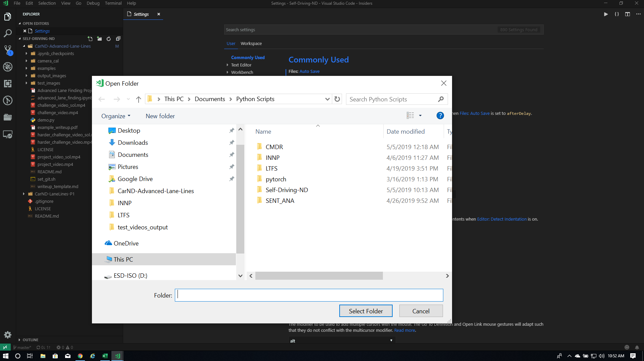Click the Folder name input field
The height and width of the screenshot is (361, 644).
click(x=309, y=295)
